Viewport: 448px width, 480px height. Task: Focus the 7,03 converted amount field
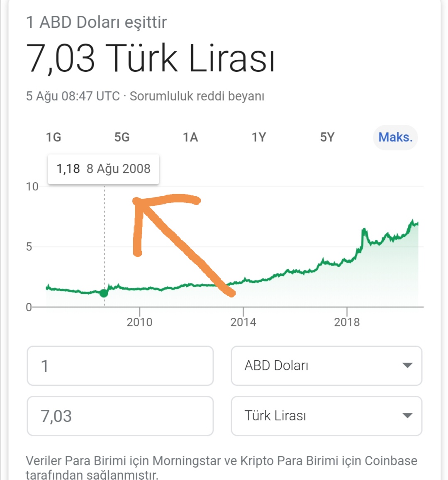pos(120,416)
